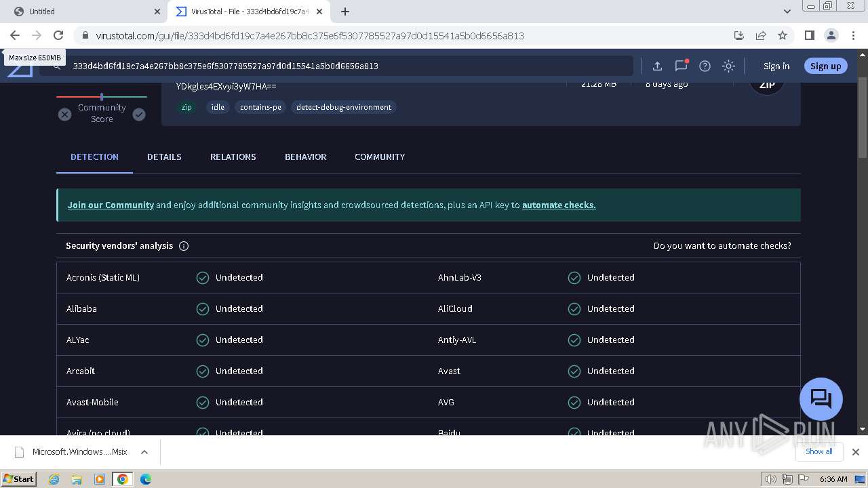Click the share page icon in address bar
Screen dimensions: 868x488
tap(761, 35)
